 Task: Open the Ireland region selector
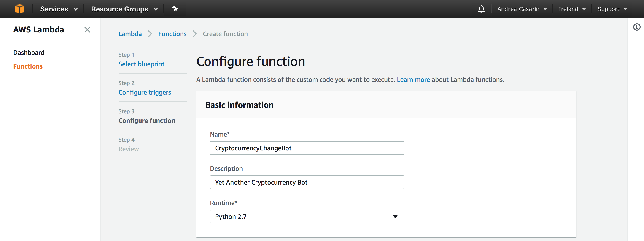572,9
